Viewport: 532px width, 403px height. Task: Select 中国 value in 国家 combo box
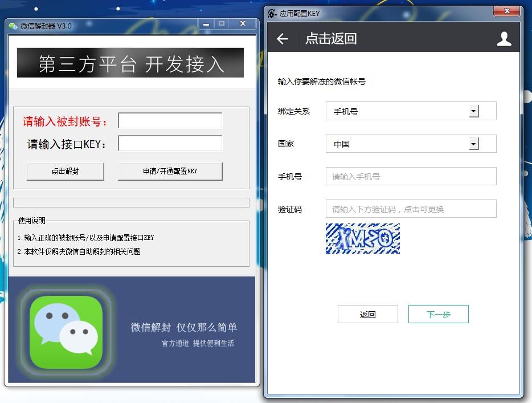click(342, 144)
